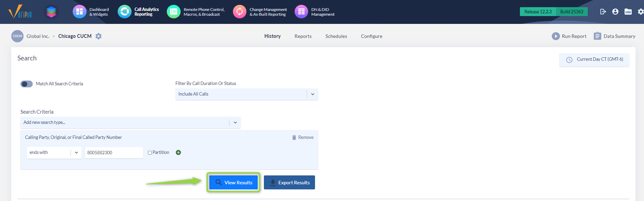Click the Change Management icon
Image resolution: width=644 pixels, height=201 pixels.
tap(240, 12)
